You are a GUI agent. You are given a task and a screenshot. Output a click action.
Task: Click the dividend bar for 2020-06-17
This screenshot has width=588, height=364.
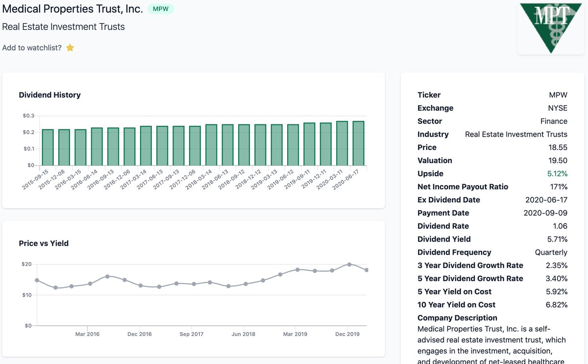tap(359, 143)
